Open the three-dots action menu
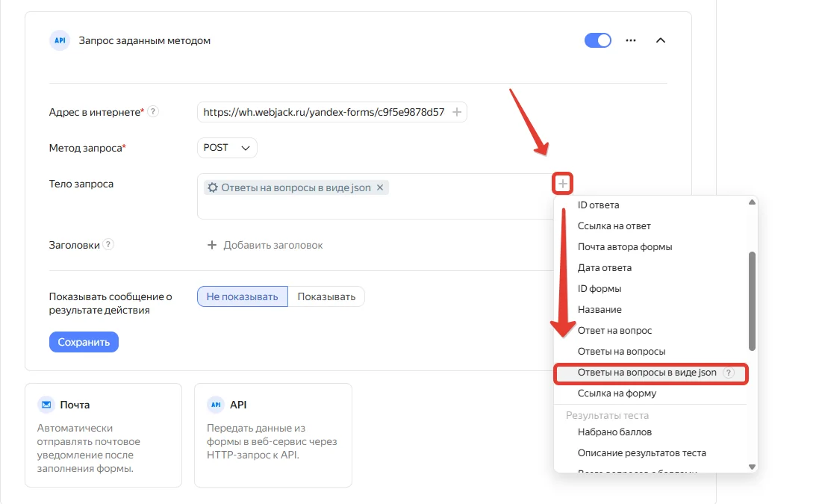The height and width of the screenshot is (504, 819). (630, 40)
